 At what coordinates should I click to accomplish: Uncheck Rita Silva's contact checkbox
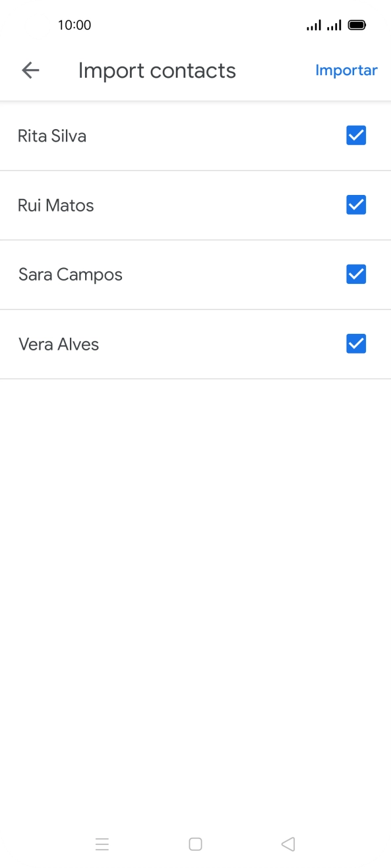[x=355, y=135]
